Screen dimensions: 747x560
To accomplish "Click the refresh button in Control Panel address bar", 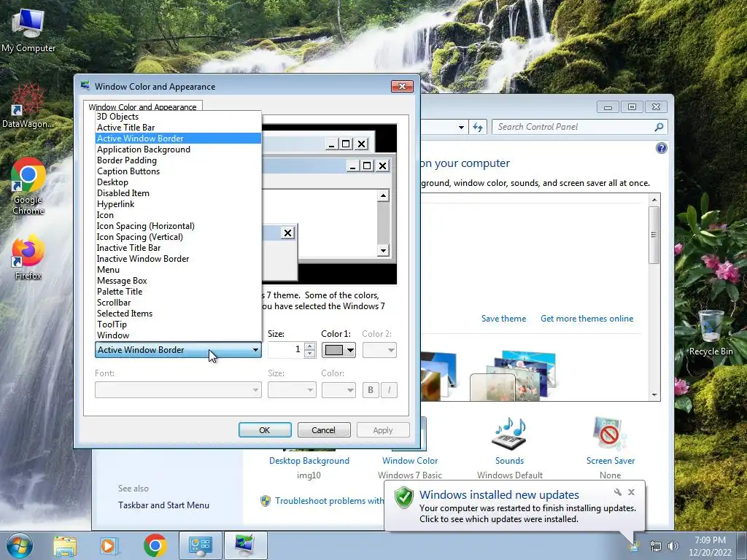I will coord(478,127).
